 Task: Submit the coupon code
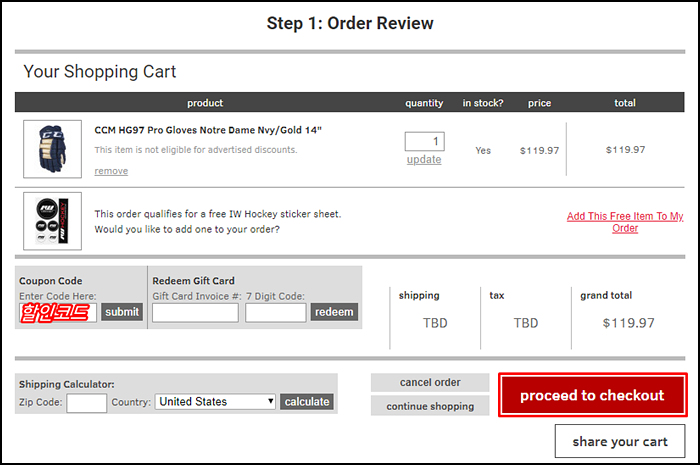[x=122, y=312]
